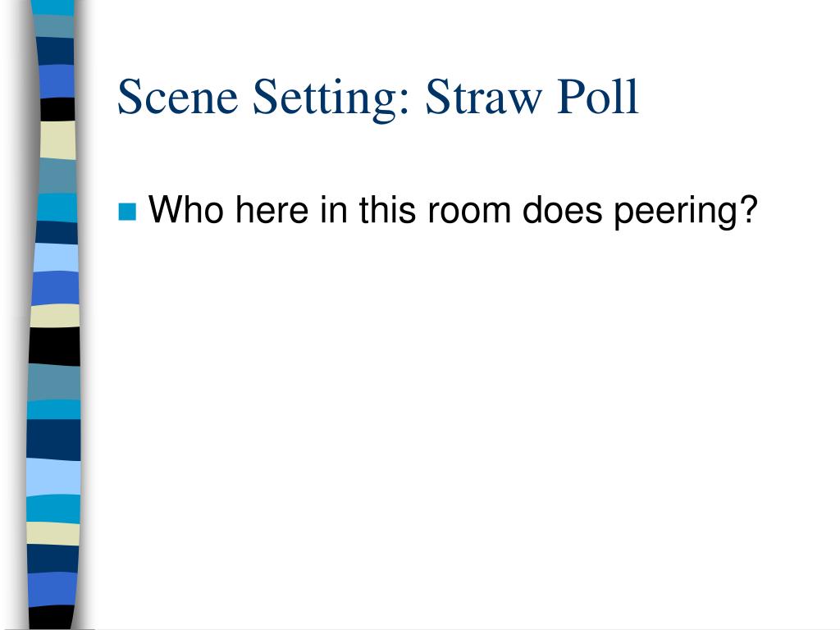Click the word "peering?" in the question
This screenshot has height=630, width=840.
[686, 212]
